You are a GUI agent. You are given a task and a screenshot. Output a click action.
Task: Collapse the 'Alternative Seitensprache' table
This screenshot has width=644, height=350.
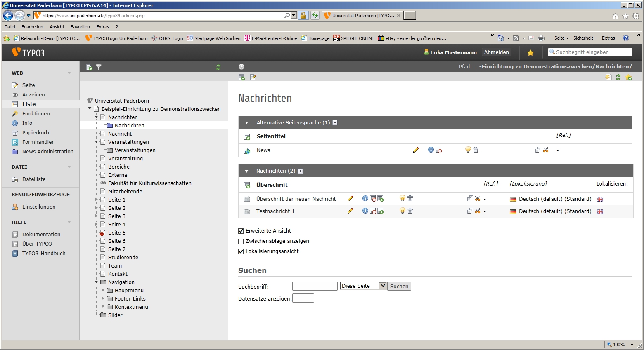pyautogui.click(x=247, y=123)
